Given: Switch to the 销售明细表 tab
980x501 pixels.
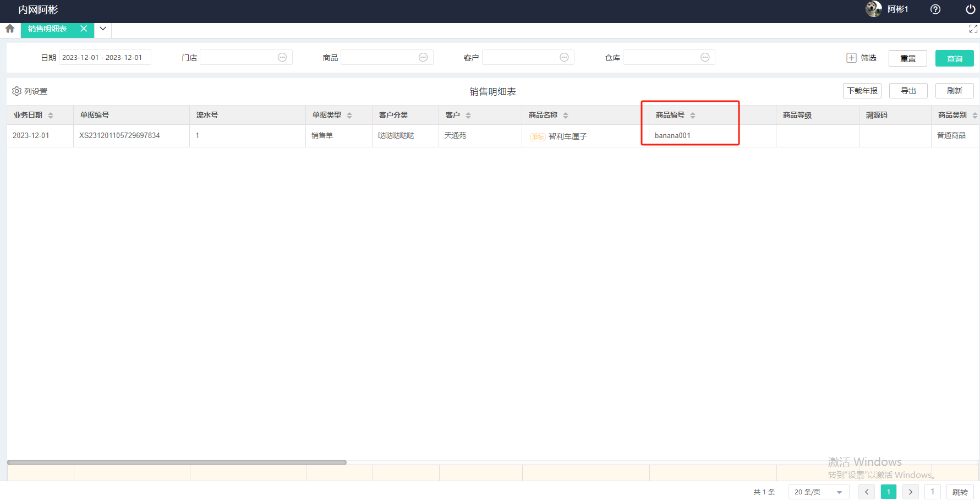Looking at the screenshot, I should [x=47, y=29].
